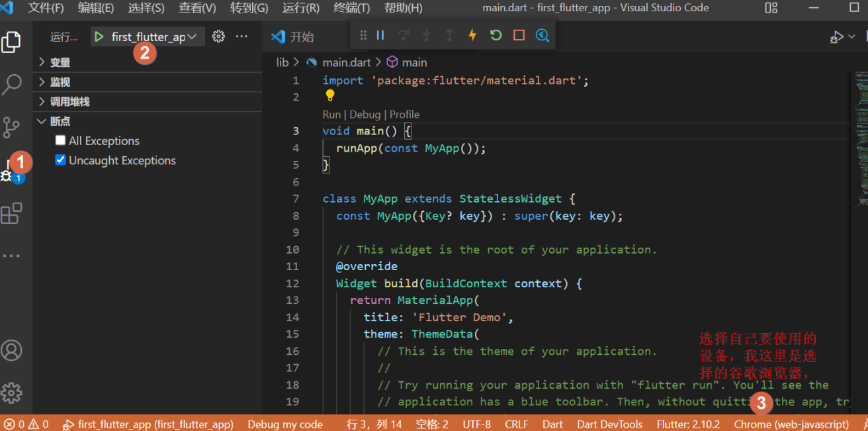Click Flutter: 2.10.2 version in status bar
Image resolution: width=868 pixels, height=431 pixels.
tap(688, 424)
